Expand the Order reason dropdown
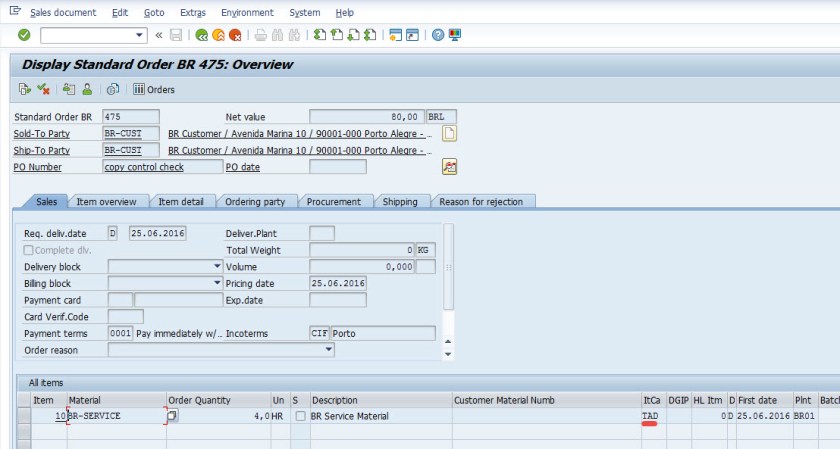This screenshot has height=449, width=840. click(329, 350)
